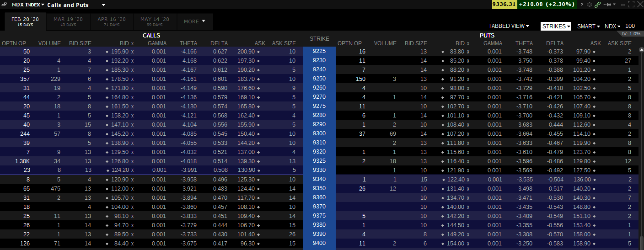Screen dimensions: 644x250
Task: Click call delta 0.627 at strike 9225
Action: [x=220, y=51]
